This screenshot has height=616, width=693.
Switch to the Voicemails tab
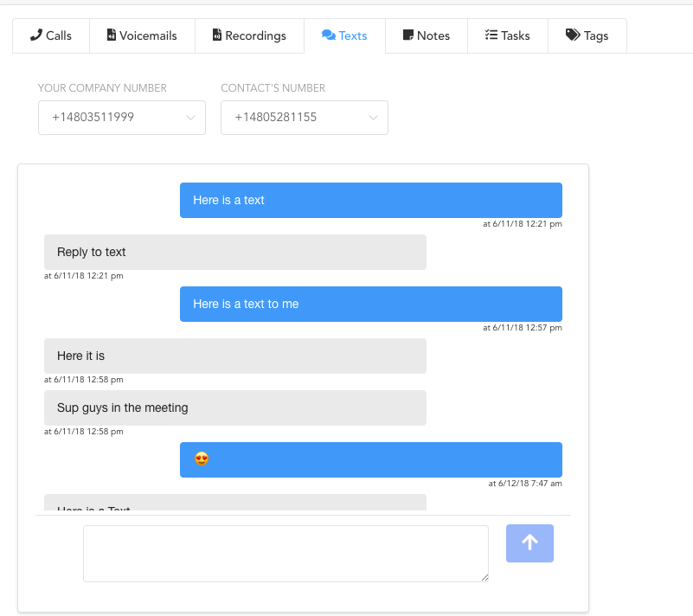[142, 35]
